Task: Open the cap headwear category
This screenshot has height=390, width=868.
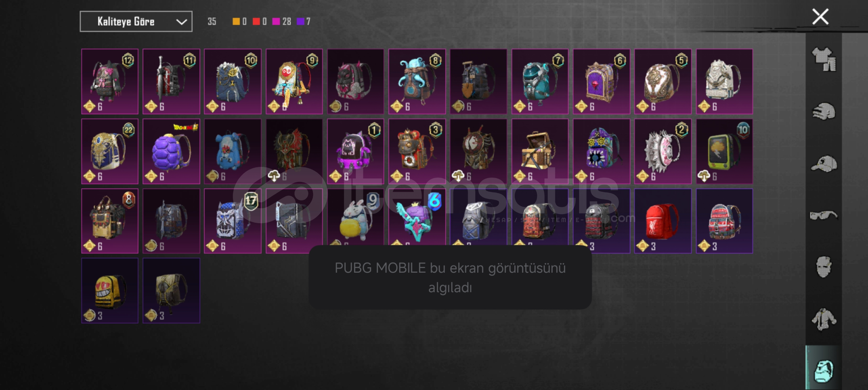Action: (824, 164)
